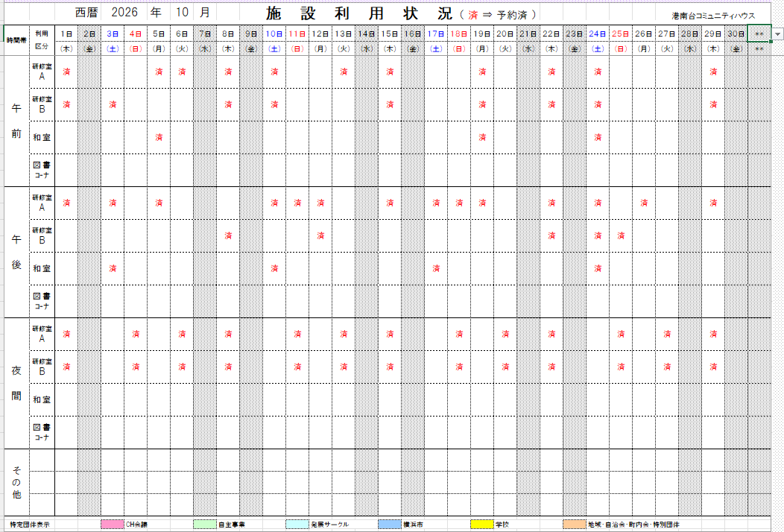Select the month cell showing 10
The height and width of the screenshot is (532, 784).
pos(182,13)
